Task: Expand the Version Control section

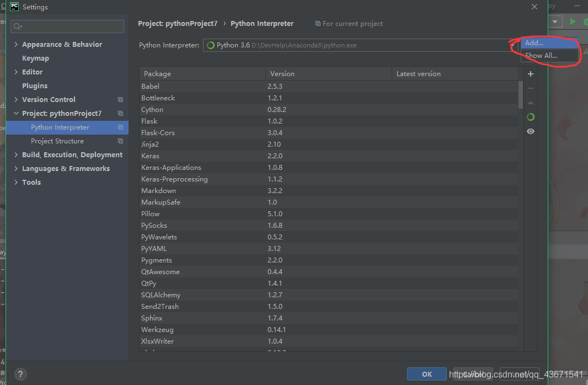Action: (16, 99)
